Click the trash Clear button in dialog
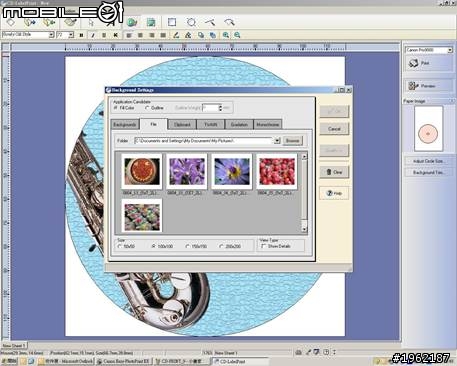Image resolution: width=457 pixels, height=366 pixels. 334,172
